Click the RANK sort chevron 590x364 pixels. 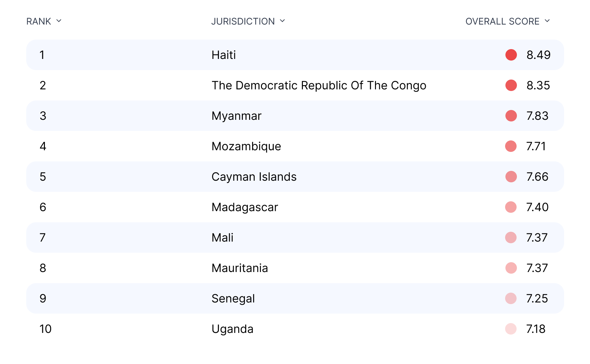59,21
